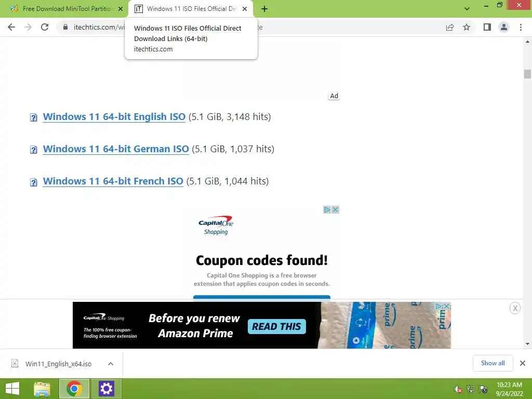Download Windows 11 64-bit English ISO
The image size is (532, 399).
click(114, 117)
